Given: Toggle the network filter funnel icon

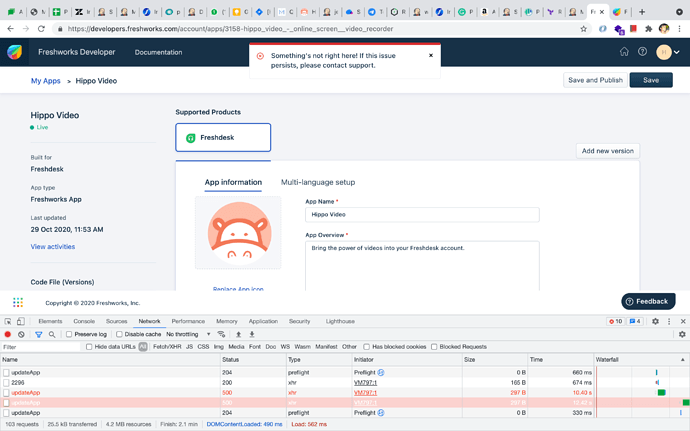Looking at the screenshot, I should tap(39, 335).
